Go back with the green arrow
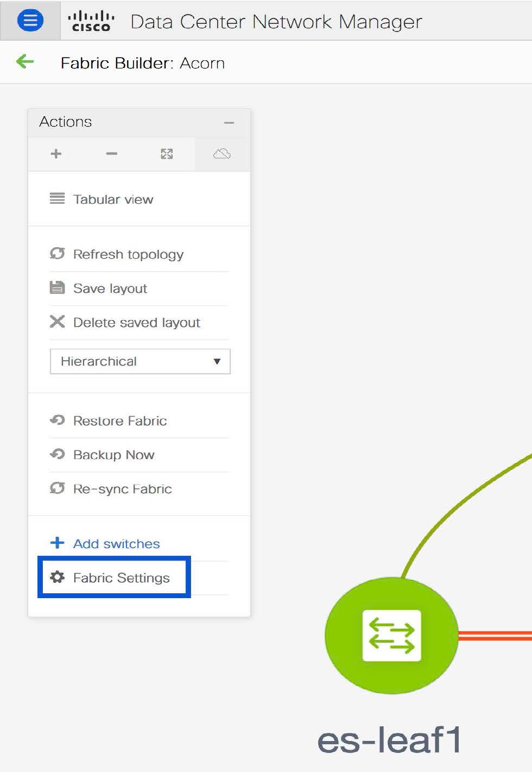532x772 pixels. 25,62
